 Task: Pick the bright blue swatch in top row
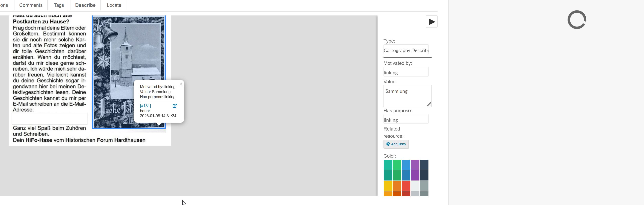click(406, 165)
